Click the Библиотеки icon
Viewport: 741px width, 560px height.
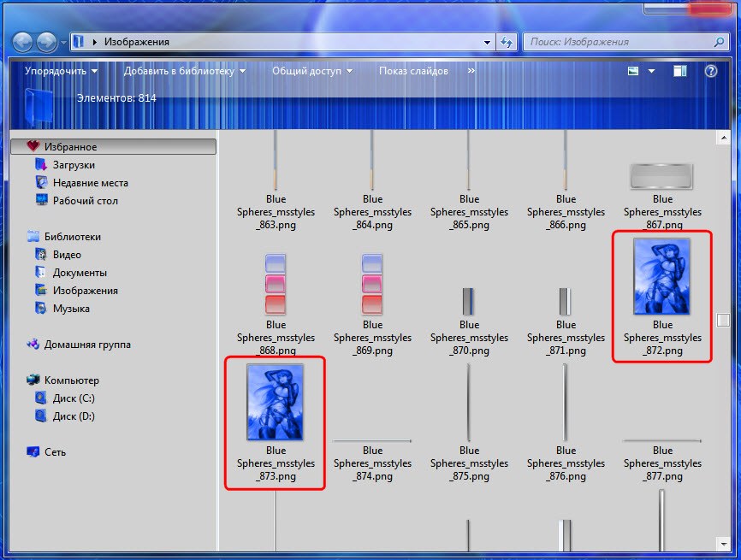[33, 236]
